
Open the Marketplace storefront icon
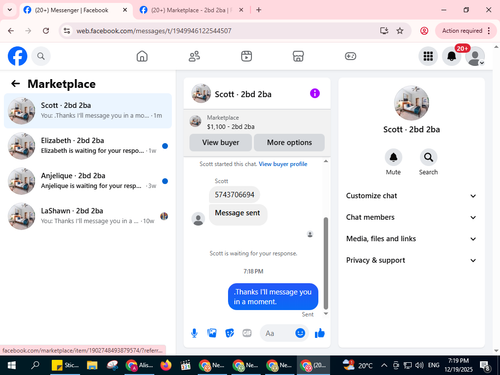298,56
